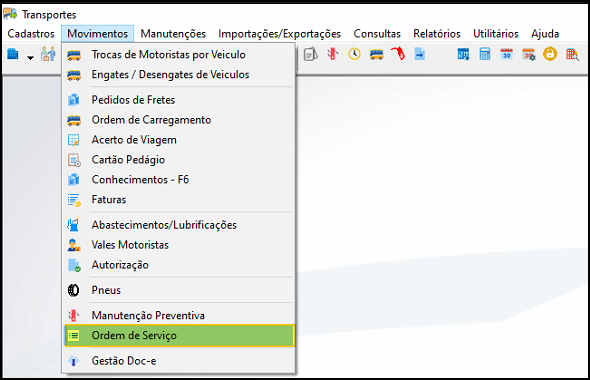Click the red fuel nozzle toolbar icon

click(398, 54)
